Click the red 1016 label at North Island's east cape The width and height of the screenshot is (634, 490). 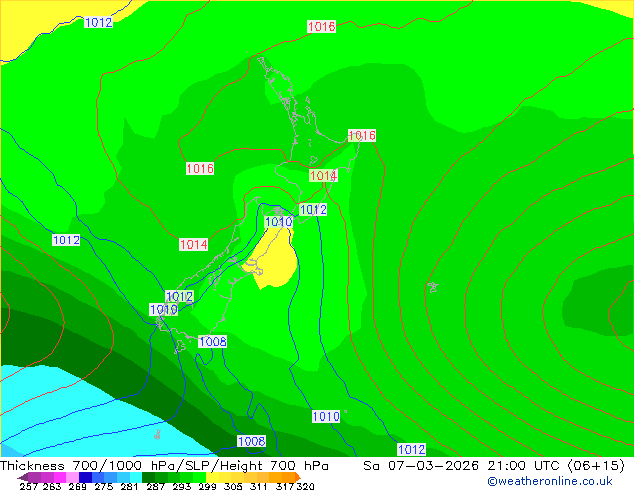(362, 135)
